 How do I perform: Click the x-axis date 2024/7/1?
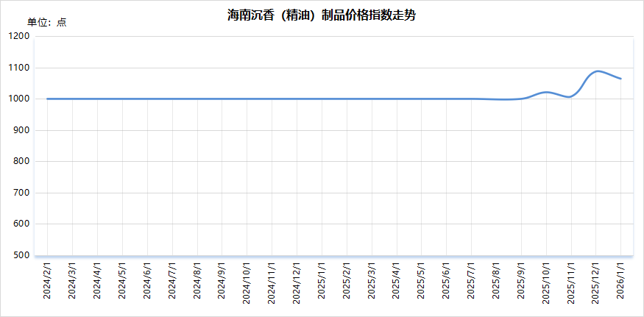point(172,280)
